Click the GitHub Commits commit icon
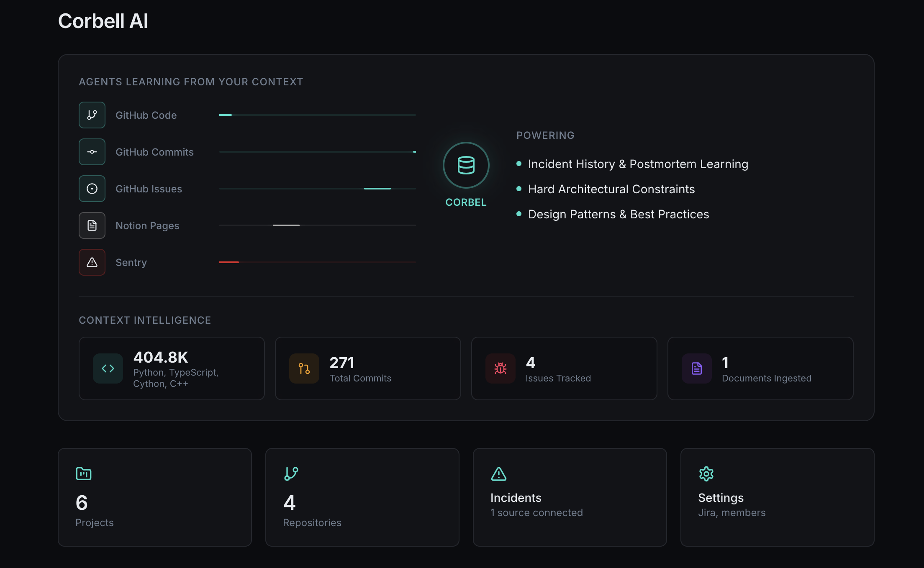 click(x=92, y=152)
